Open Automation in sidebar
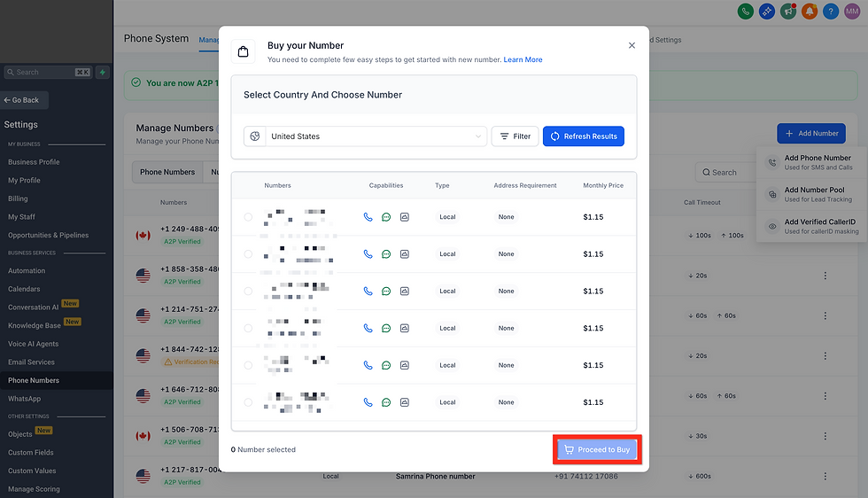Screen dimensions: 868x498 pos(27,270)
